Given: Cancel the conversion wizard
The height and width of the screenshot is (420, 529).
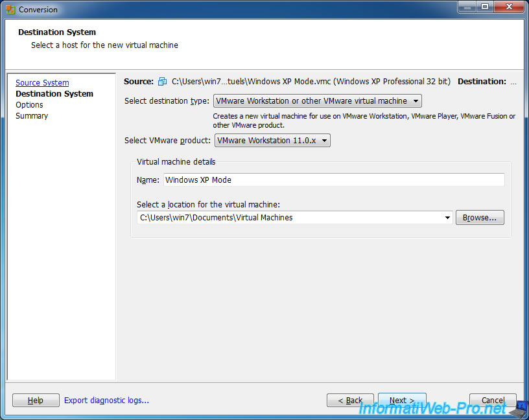Looking at the screenshot, I should (493, 401).
